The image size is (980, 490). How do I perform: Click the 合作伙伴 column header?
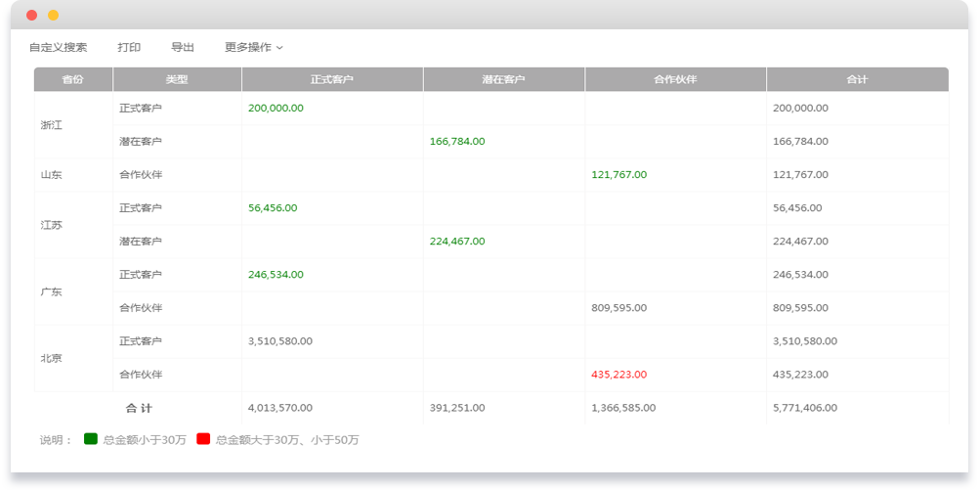point(675,79)
